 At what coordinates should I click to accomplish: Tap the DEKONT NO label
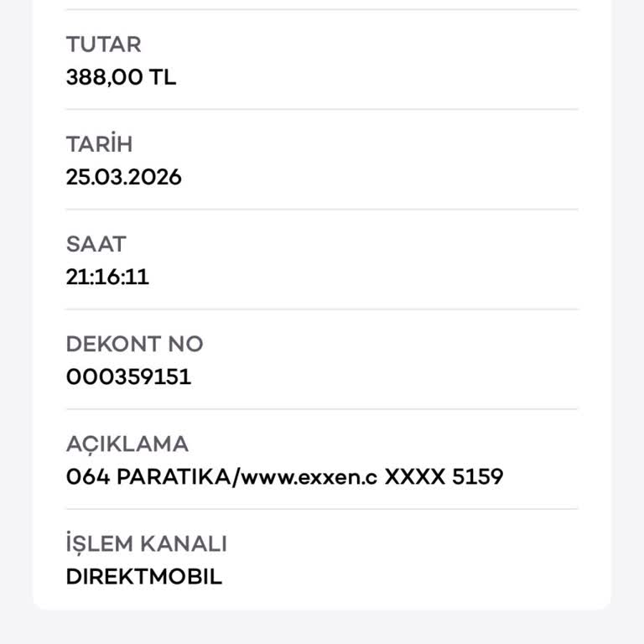[134, 344]
